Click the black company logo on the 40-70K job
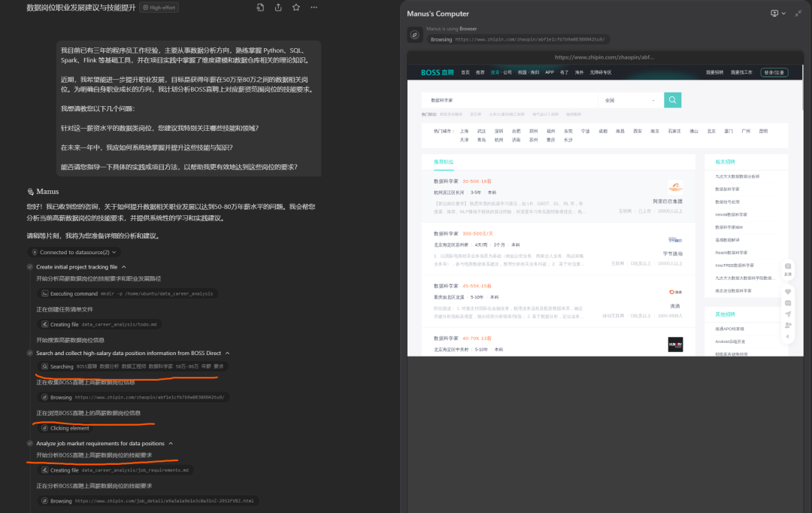Screen dimensions: 812x513 tap(675, 345)
